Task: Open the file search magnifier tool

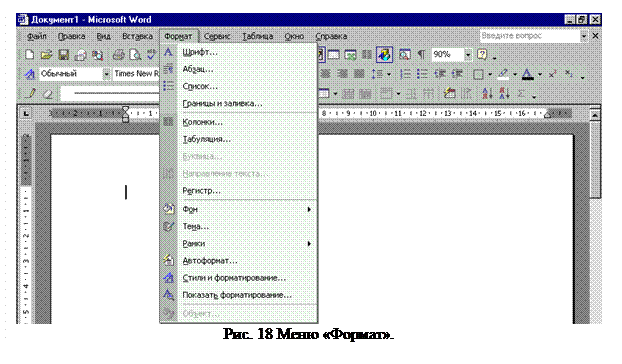Action: pyautogui.click(x=98, y=55)
